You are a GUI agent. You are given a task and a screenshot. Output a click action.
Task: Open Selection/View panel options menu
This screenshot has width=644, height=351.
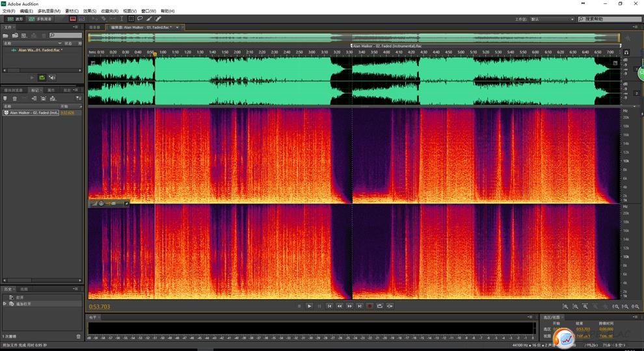[636, 317]
